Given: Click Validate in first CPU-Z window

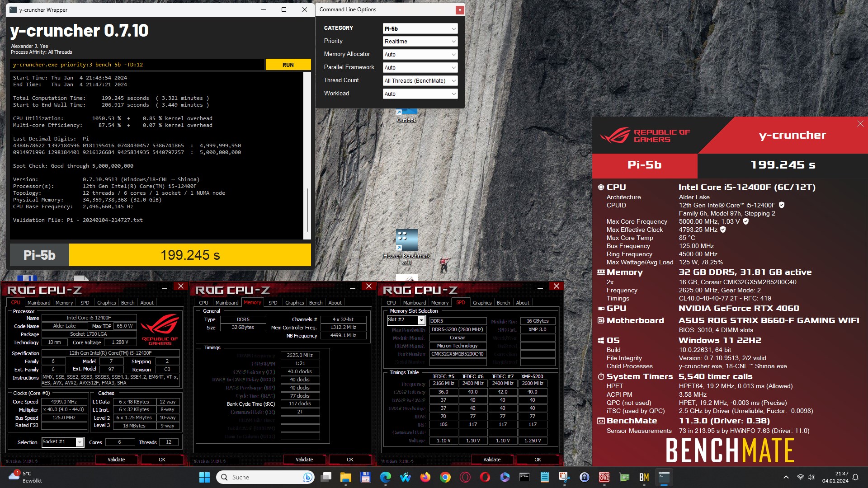Looking at the screenshot, I should (116, 460).
